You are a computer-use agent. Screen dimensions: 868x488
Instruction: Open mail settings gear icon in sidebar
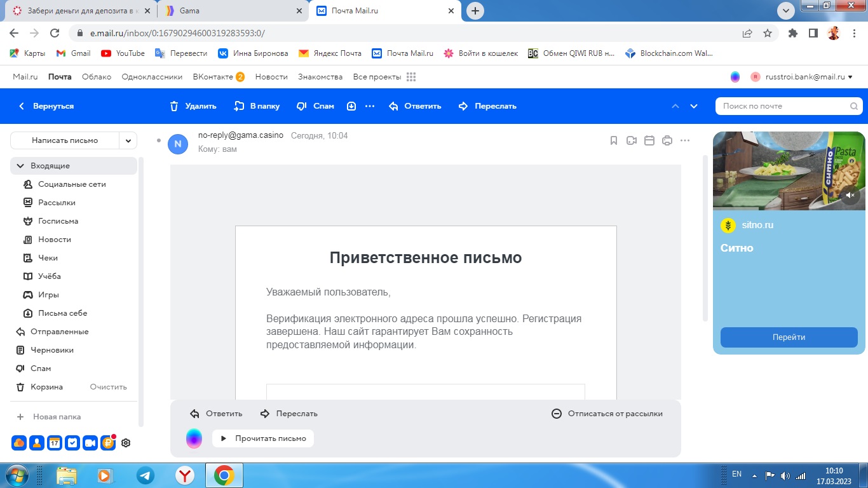click(x=126, y=443)
